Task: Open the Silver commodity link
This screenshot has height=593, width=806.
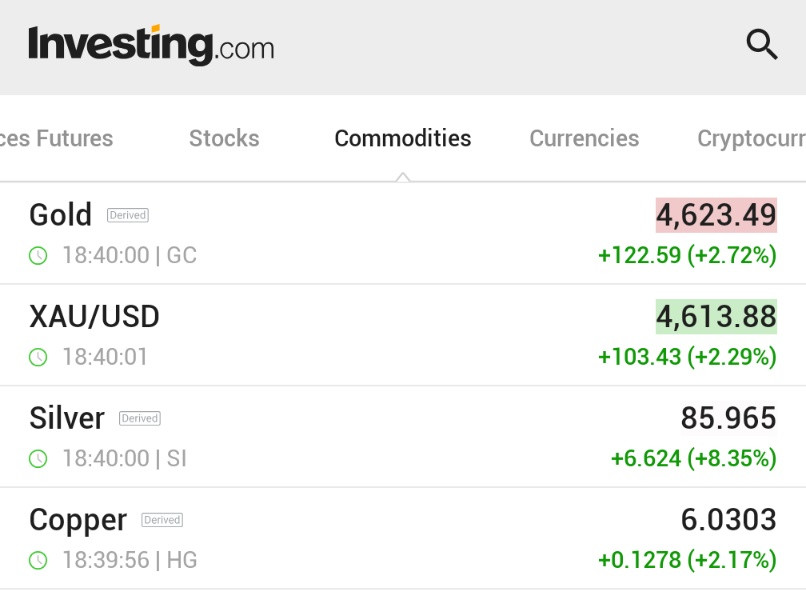Action: pos(67,418)
